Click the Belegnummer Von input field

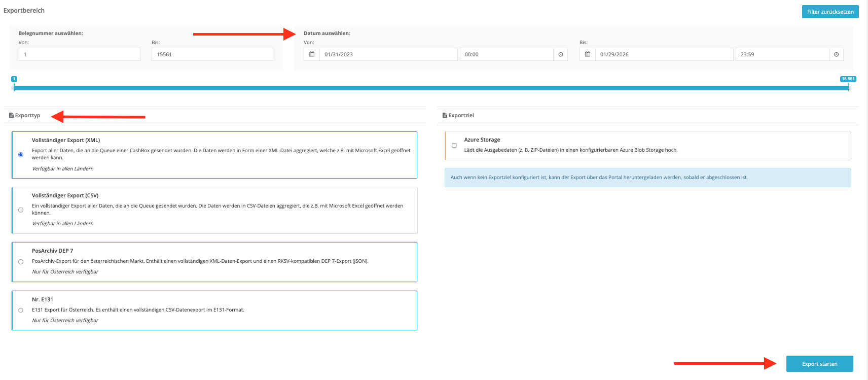[x=80, y=54]
